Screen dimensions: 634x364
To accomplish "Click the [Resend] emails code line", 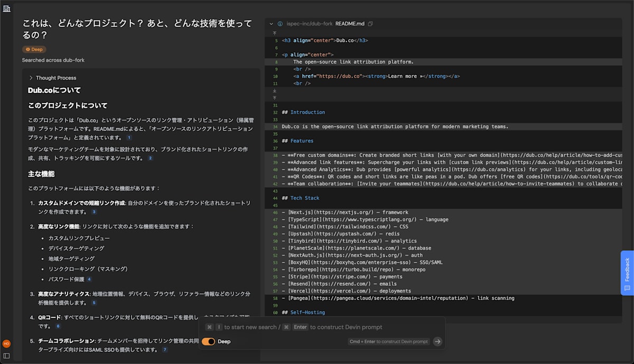I will (x=339, y=284).
